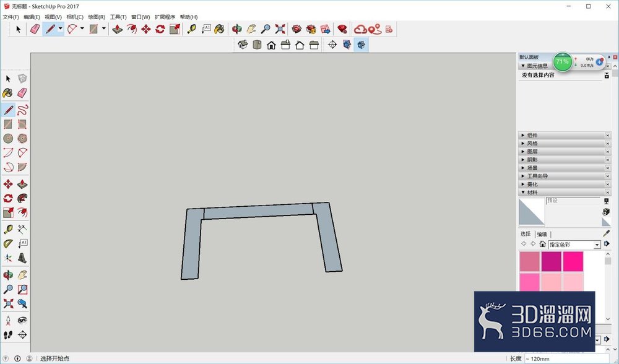
Task: Select the Freehand tool in left toolbar
Action: click(x=22, y=110)
